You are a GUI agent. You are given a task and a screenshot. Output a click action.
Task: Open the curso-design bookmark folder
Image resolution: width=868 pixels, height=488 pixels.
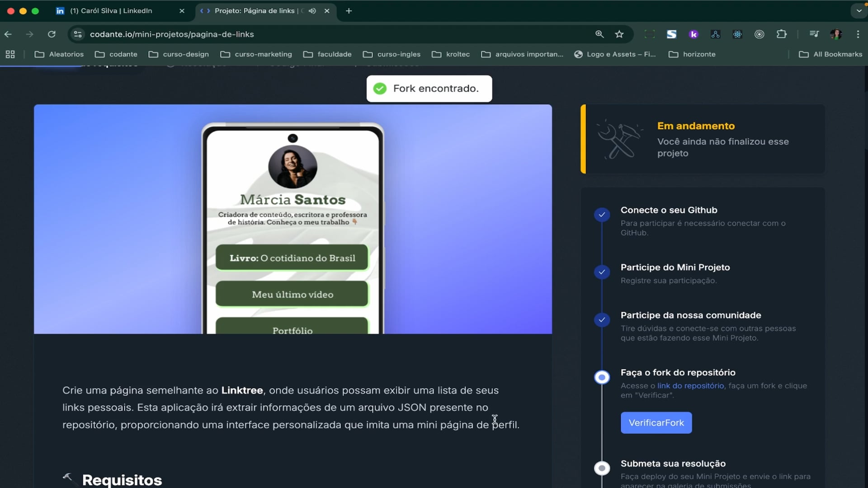pyautogui.click(x=179, y=54)
